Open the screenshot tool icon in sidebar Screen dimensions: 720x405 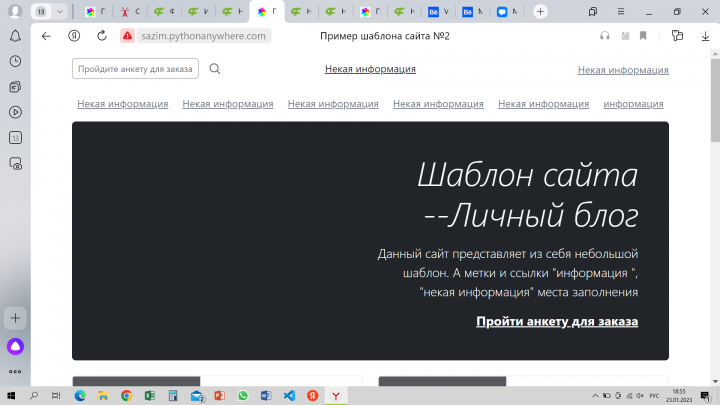point(15,163)
